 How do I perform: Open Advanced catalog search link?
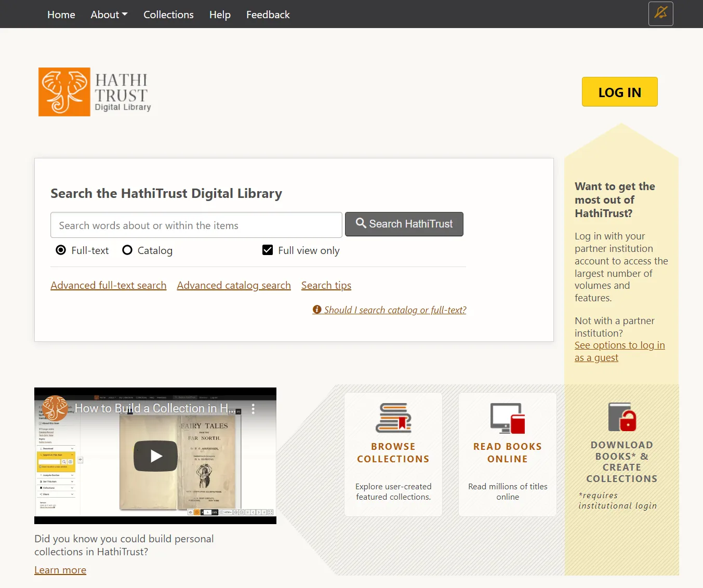click(234, 285)
